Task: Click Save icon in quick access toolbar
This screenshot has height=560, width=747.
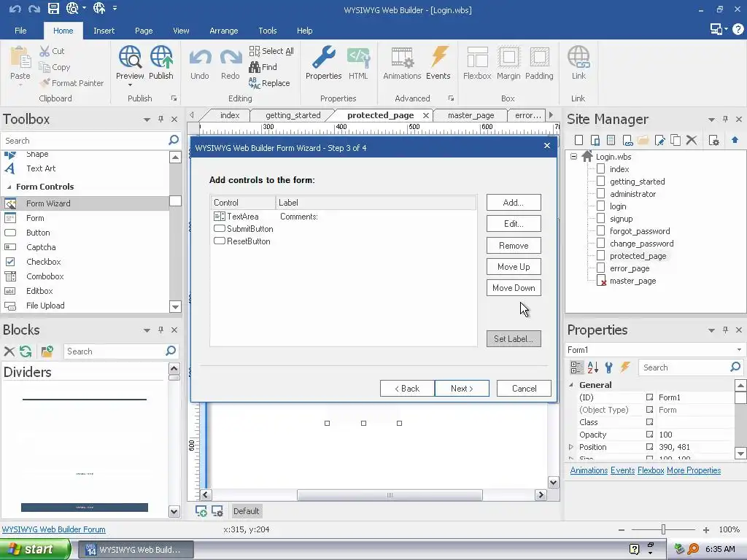Action: point(53,8)
